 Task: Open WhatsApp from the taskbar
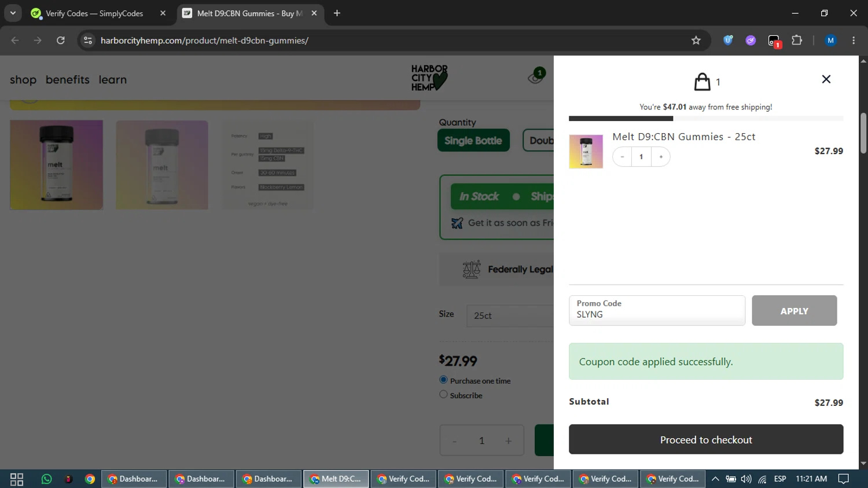tap(46, 479)
